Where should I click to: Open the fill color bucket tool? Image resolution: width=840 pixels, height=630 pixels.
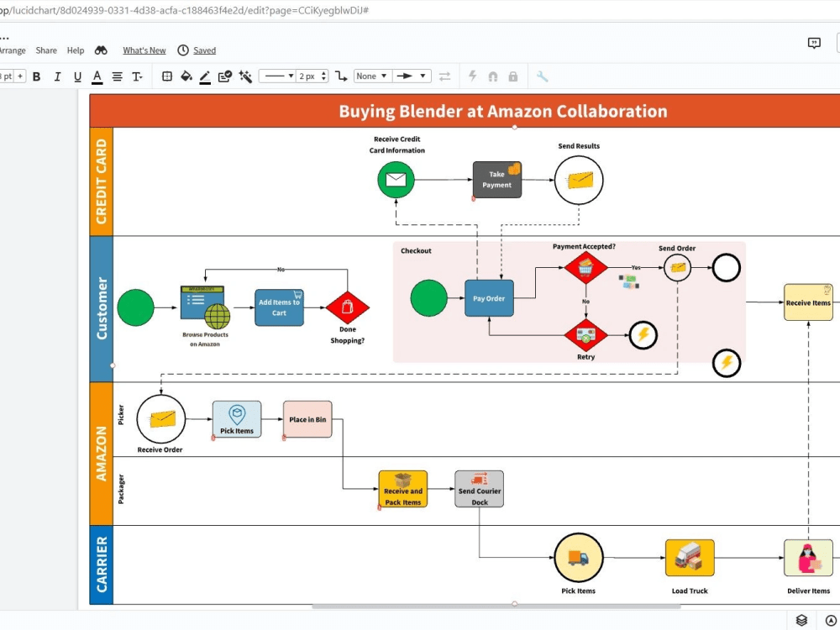[x=186, y=76]
